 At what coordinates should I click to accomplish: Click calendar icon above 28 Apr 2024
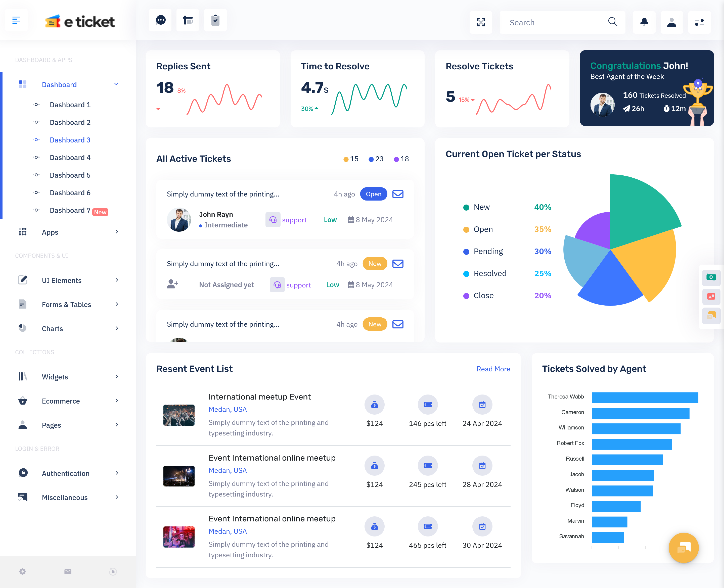(482, 465)
